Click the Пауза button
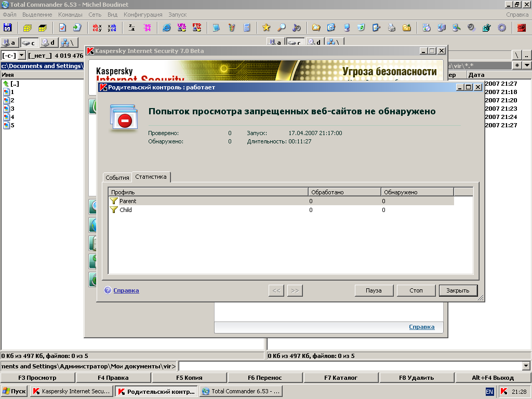The height and width of the screenshot is (399, 532). pyautogui.click(x=374, y=290)
